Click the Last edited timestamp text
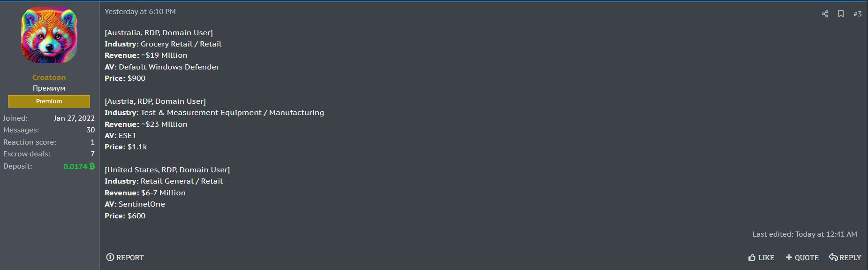Screen dimensions: 868x270 pyautogui.click(x=805, y=234)
